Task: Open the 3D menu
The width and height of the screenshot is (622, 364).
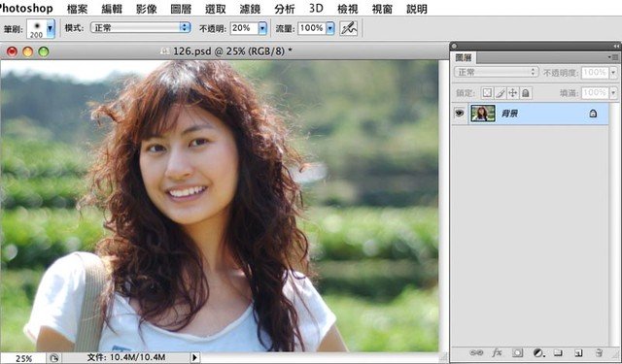Action: click(x=316, y=9)
